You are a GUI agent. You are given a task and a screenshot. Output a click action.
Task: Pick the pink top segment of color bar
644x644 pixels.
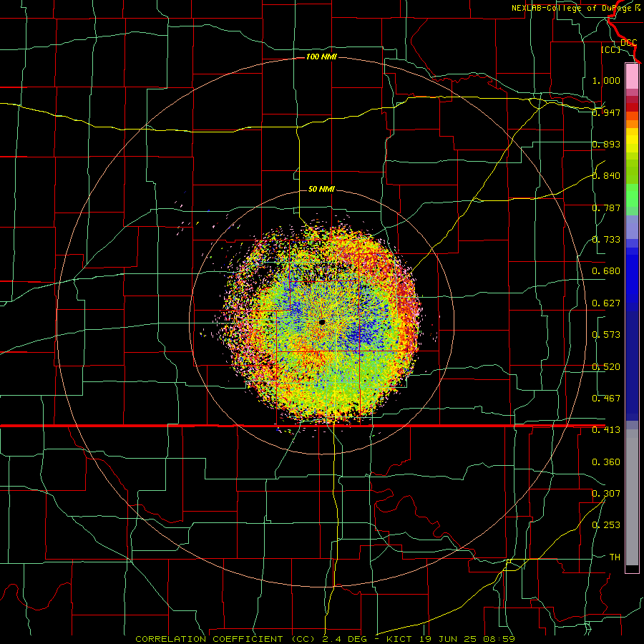click(632, 76)
